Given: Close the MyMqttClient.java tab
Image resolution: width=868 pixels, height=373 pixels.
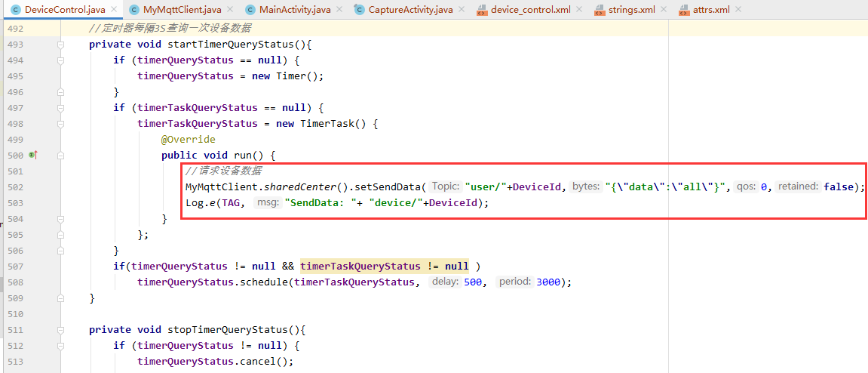Looking at the screenshot, I should tap(230, 9).
